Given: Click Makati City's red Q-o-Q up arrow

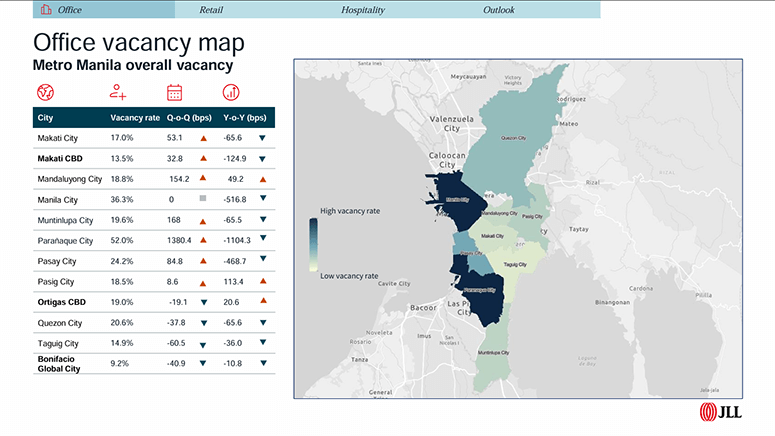Looking at the screenshot, I should tap(203, 138).
